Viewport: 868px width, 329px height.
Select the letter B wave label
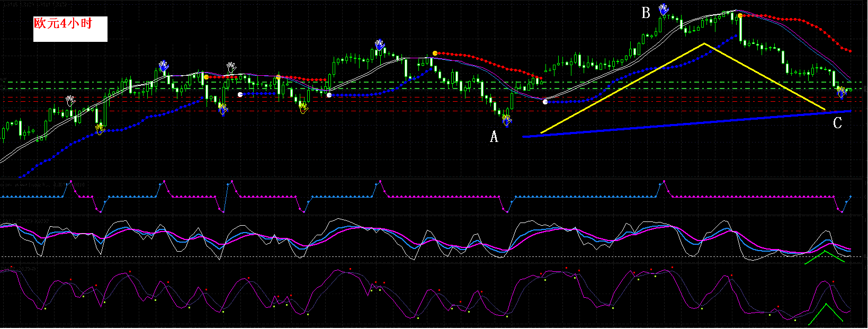(646, 13)
